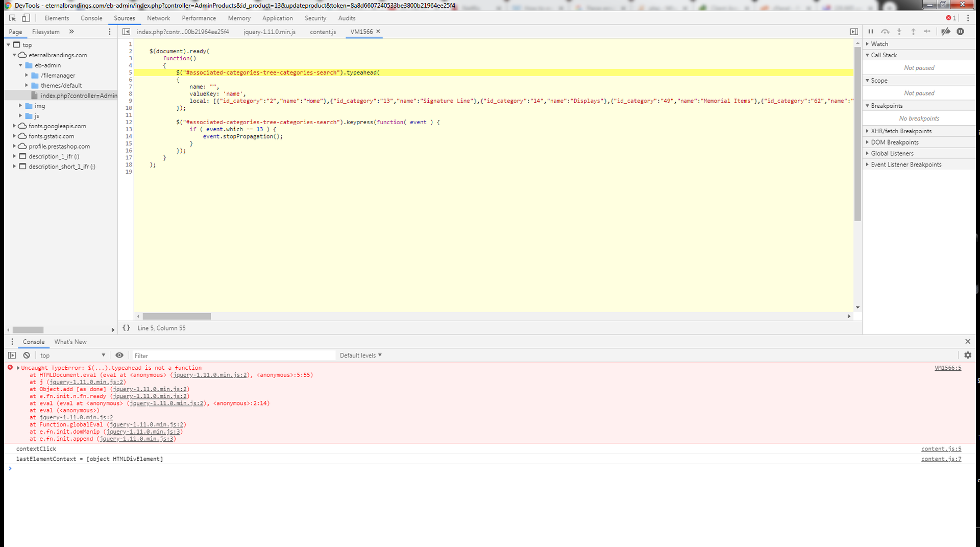Viewport: 980px width, 547px height.
Task: Open the content.js source tab
Action: 323,32
